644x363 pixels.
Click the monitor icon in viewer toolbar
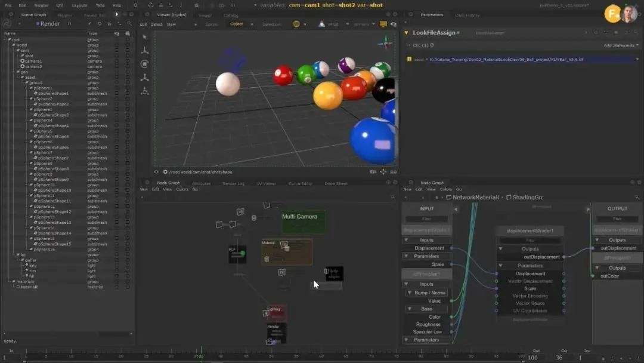click(x=383, y=24)
